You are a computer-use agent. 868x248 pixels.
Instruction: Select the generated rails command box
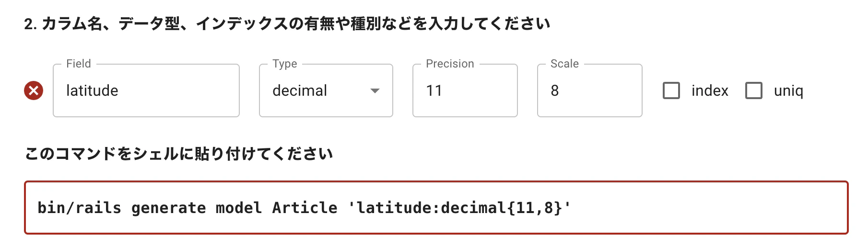[x=436, y=207]
